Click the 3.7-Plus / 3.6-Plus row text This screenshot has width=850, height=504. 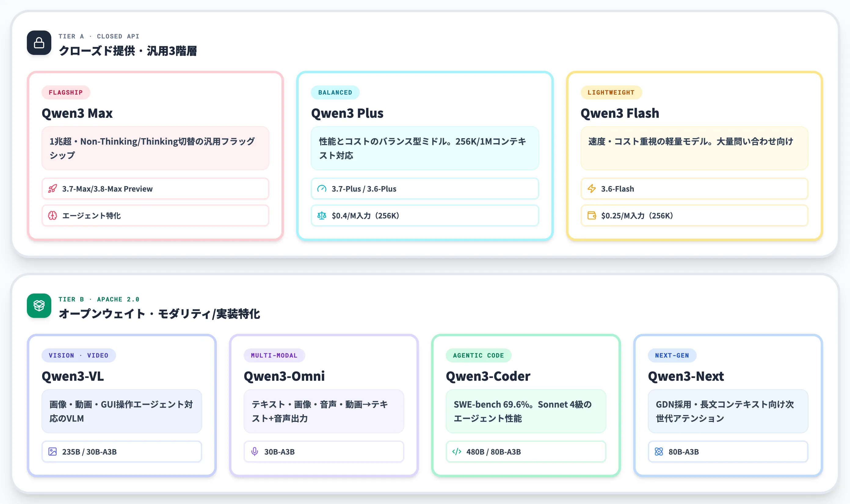tap(364, 189)
